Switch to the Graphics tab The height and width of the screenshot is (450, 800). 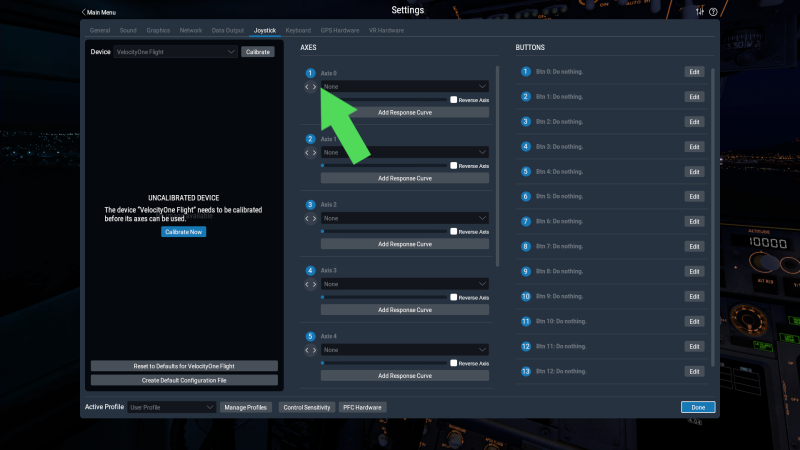[158, 31]
